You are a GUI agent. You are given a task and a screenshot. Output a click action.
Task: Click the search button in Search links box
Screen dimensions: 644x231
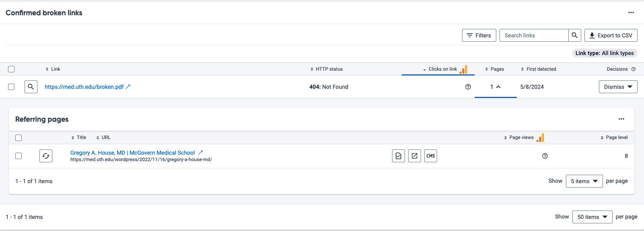[x=574, y=35]
